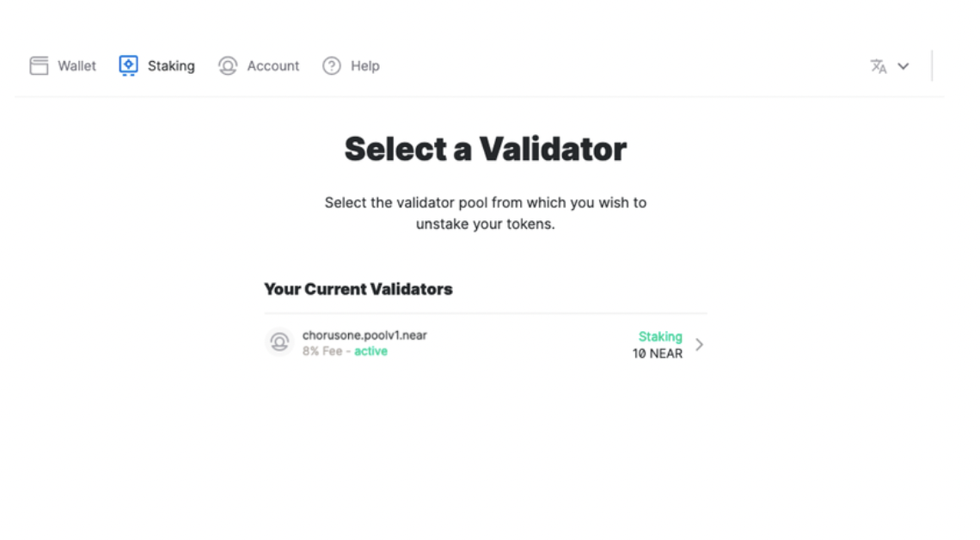980x540 pixels.
Task: Click the "Your Current Validators" section title
Action: pyautogui.click(x=358, y=289)
